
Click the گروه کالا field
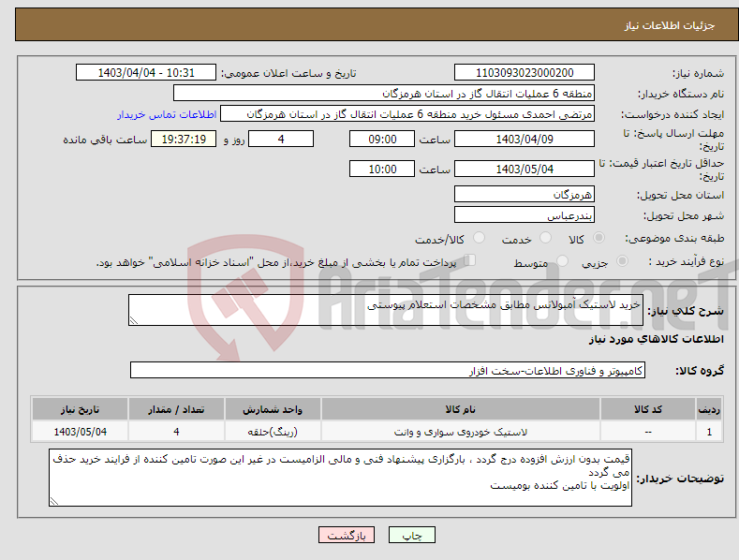[388, 371]
